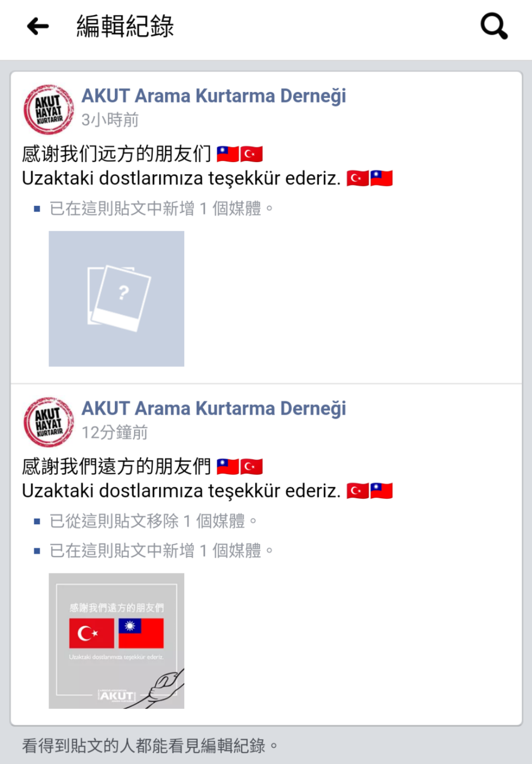This screenshot has width=532, height=764.
Task: Tap first entry's 已在這則貼文中新增 1 個媒體 note
Action: coord(161,209)
